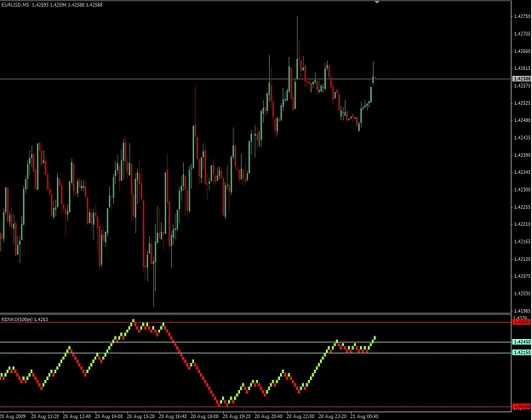Click the 1.42750 price scale label
This screenshot has height=420, width=532.
(522, 16)
